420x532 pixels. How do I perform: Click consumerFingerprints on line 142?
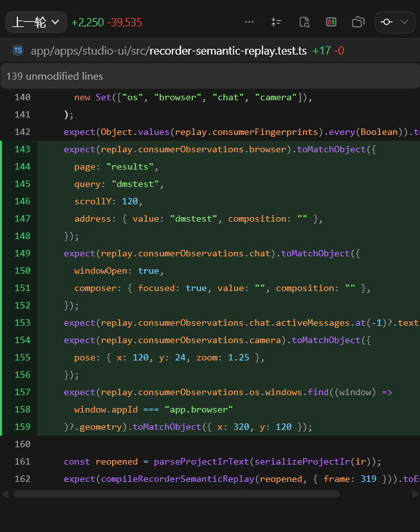(265, 132)
